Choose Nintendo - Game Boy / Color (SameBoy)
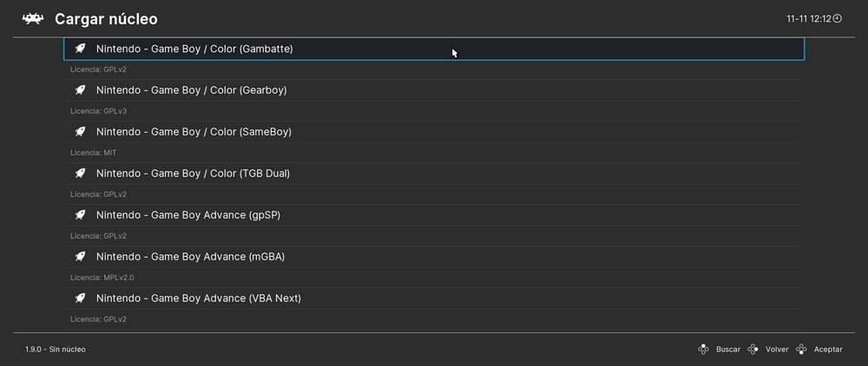Viewport: 868px width, 366px height. [x=434, y=132]
